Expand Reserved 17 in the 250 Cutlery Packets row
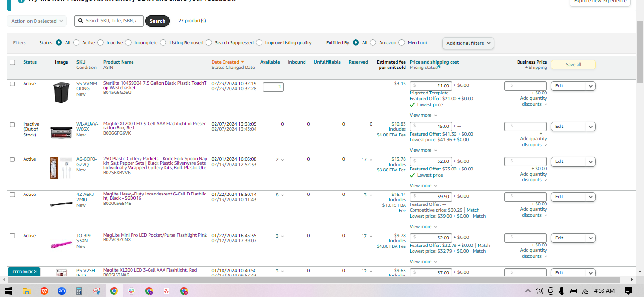 pyautogui.click(x=366, y=160)
